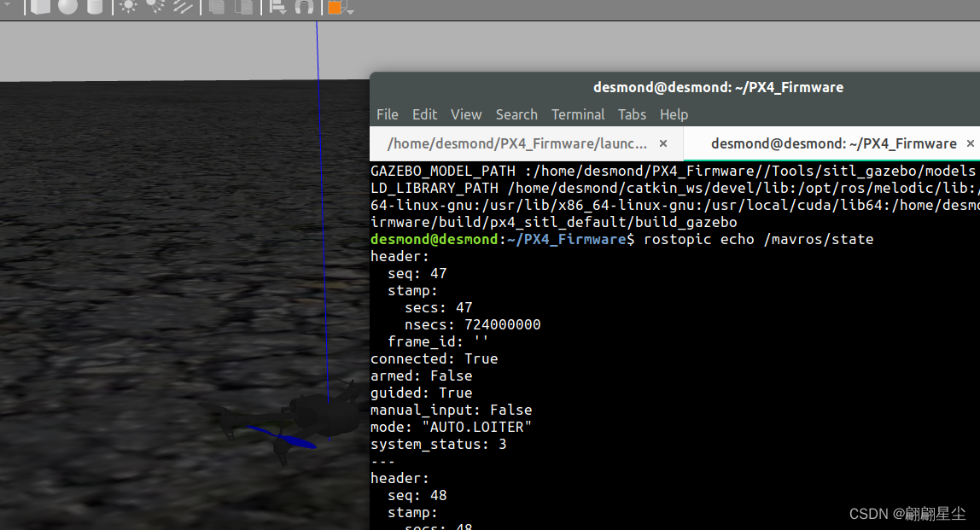Open the Search menu in terminal
Image resolution: width=980 pixels, height=530 pixels.
516,114
